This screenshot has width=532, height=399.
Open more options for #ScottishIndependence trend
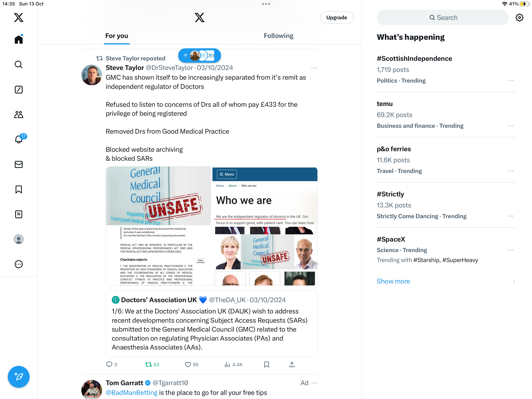510,81
